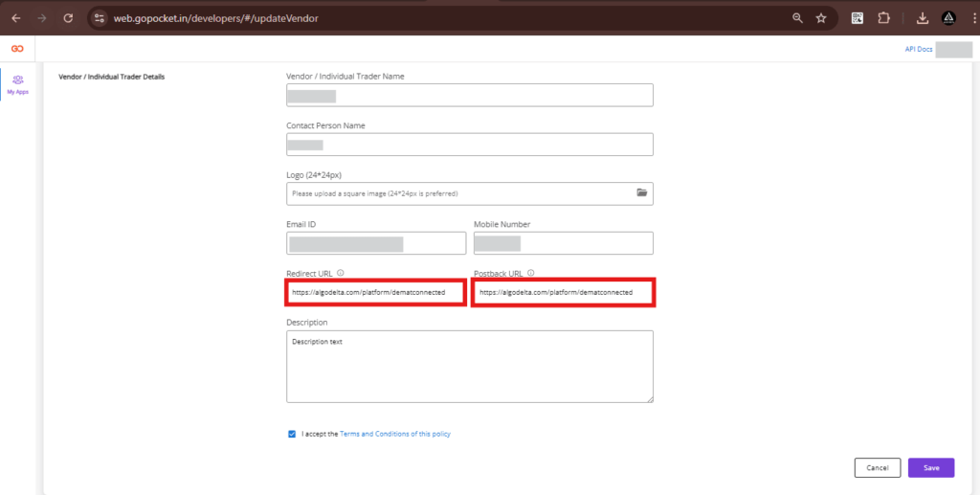Click the Save button
The height and width of the screenshot is (495, 980).
tap(930, 467)
